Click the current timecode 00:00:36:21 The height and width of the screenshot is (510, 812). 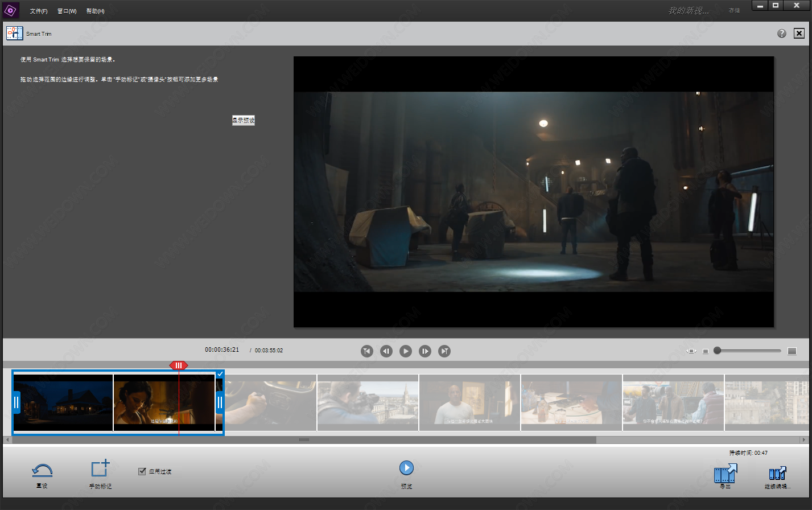tap(222, 349)
